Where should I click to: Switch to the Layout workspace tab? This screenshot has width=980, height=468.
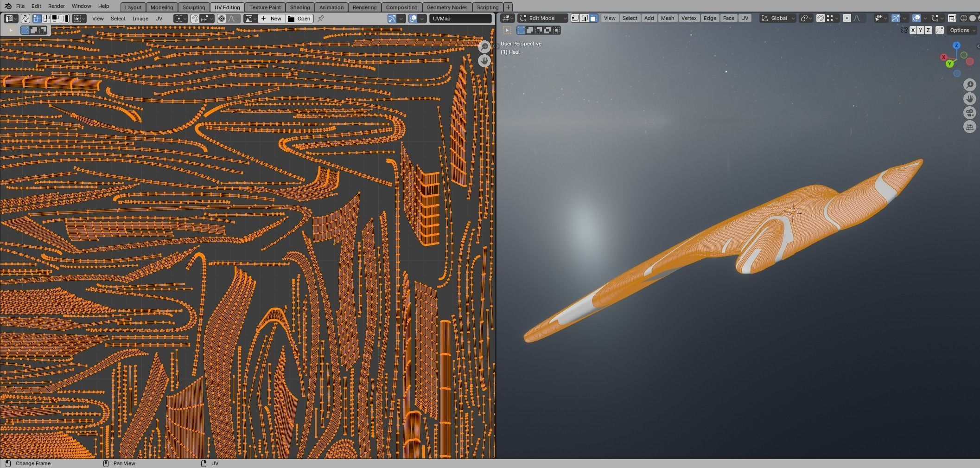tap(133, 7)
